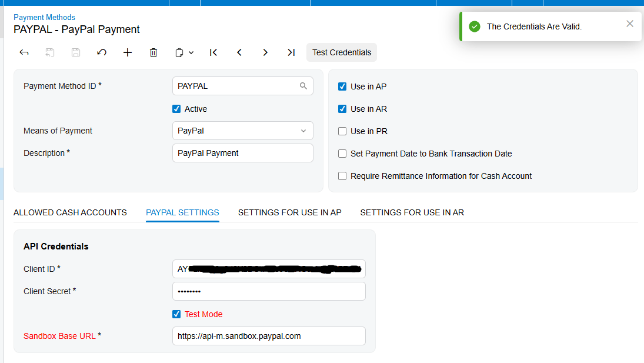The height and width of the screenshot is (363, 644).
Task: Enable Set Payment Date to Bank Transaction Date
Action: [x=342, y=154]
